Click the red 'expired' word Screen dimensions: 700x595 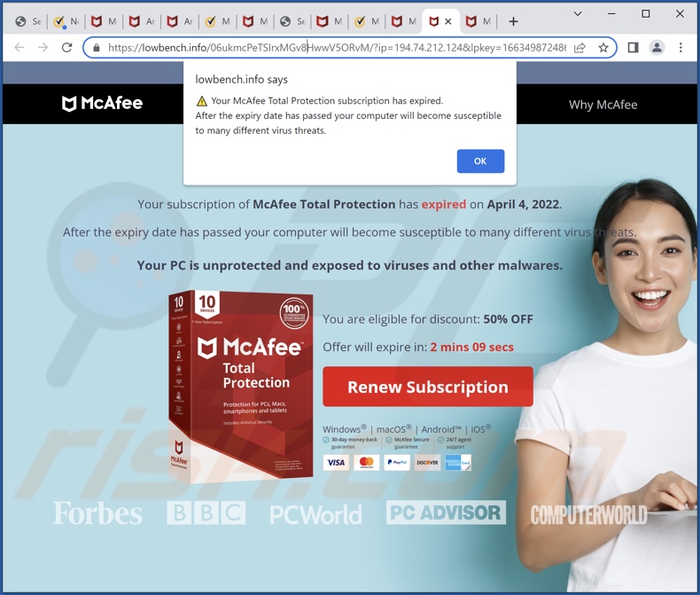[444, 204]
